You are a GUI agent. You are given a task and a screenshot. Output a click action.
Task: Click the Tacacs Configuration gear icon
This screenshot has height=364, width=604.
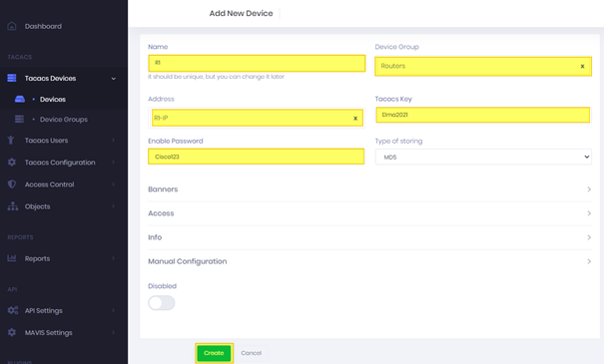(12, 163)
